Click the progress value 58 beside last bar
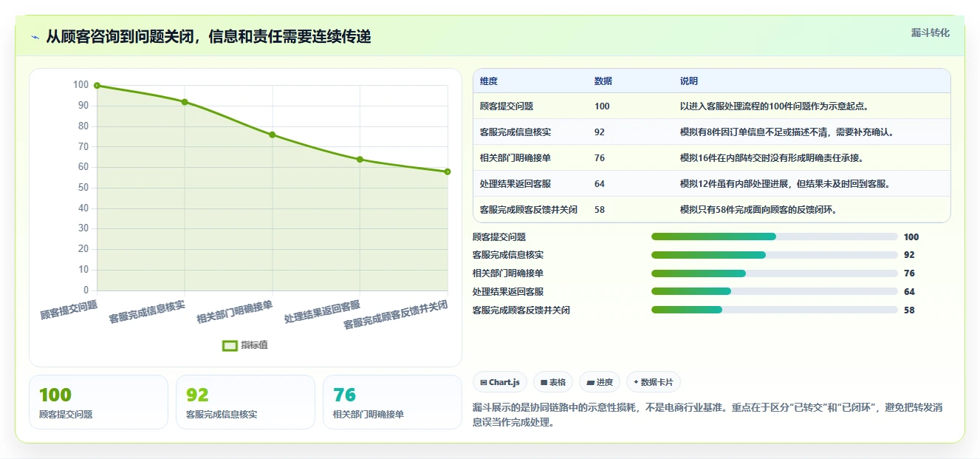The image size is (980, 459). coord(909,310)
